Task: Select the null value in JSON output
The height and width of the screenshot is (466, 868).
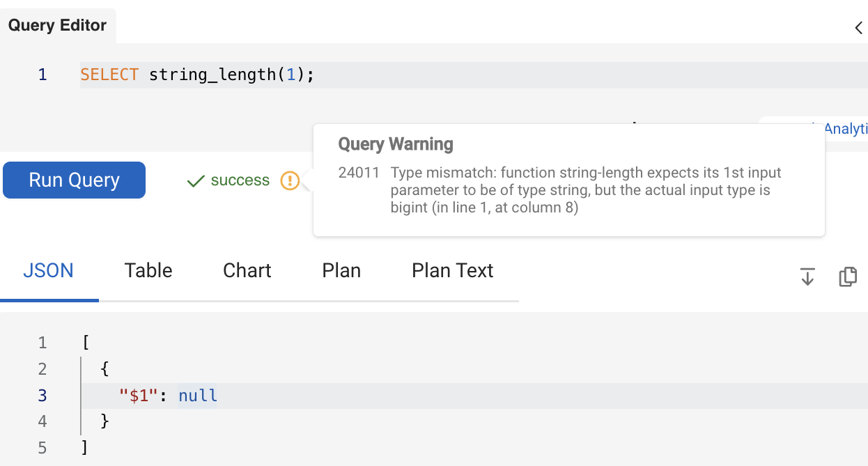Action: pyautogui.click(x=197, y=395)
